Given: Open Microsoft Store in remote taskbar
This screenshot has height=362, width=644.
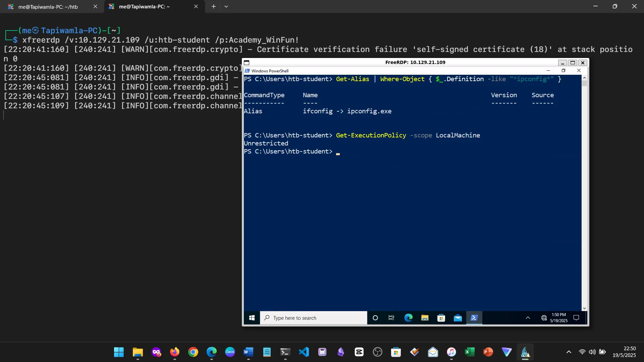Looking at the screenshot, I should 441,318.
